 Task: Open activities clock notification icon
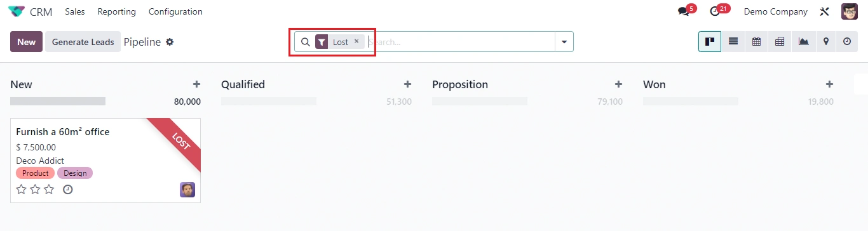tap(715, 11)
